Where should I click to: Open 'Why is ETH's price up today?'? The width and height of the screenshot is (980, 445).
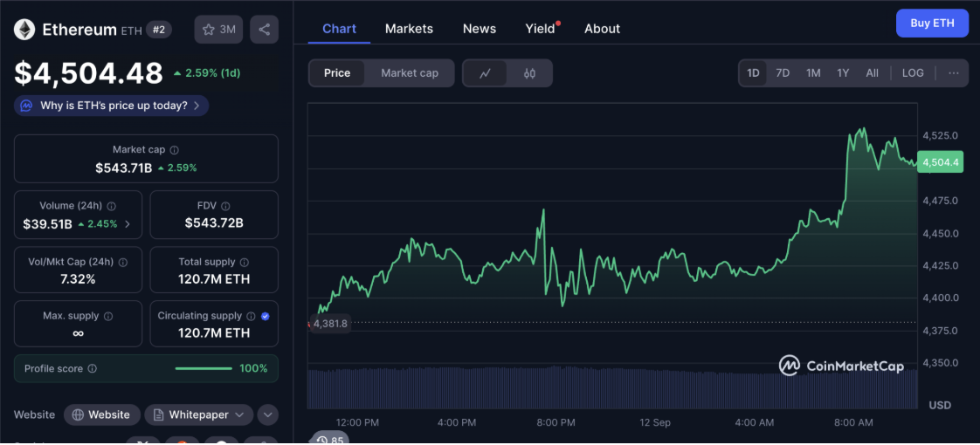click(x=112, y=106)
